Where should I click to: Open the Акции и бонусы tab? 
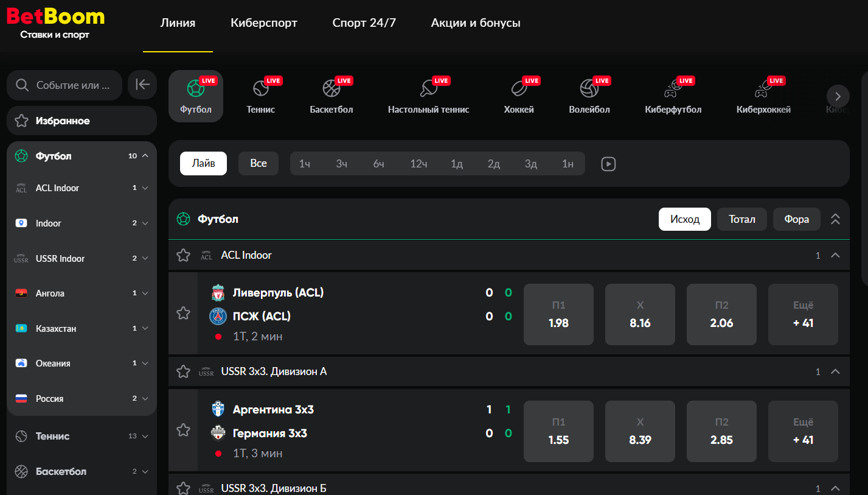point(476,23)
